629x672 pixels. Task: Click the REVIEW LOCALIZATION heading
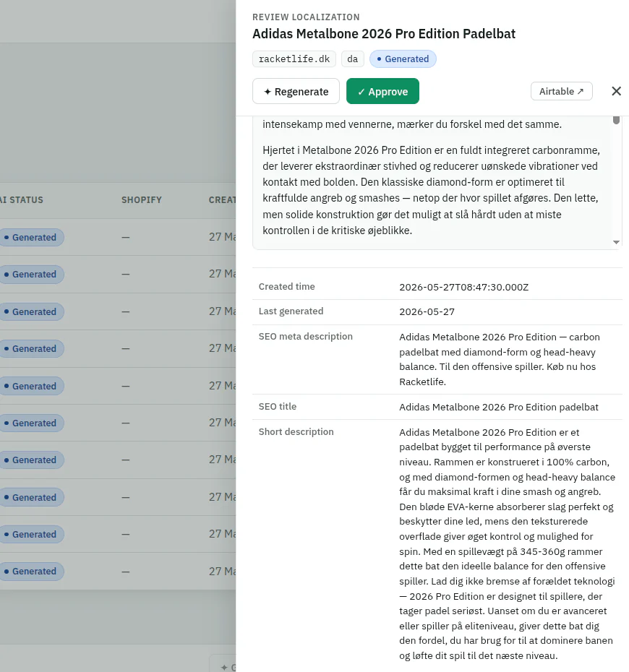(306, 17)
